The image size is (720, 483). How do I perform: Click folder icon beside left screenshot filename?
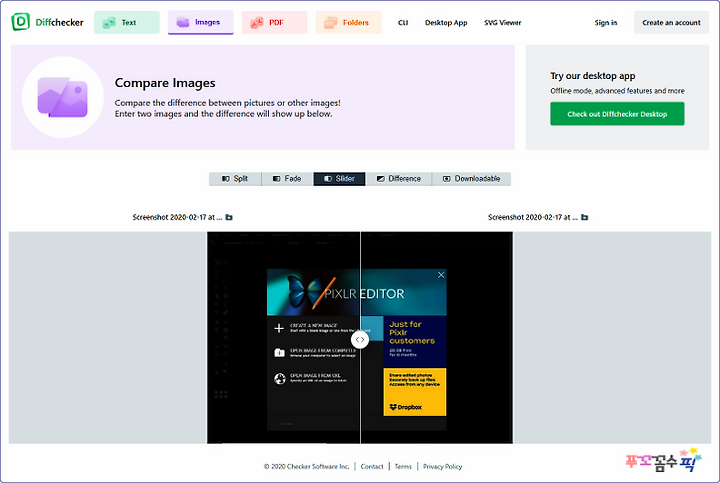click(229, 217)
